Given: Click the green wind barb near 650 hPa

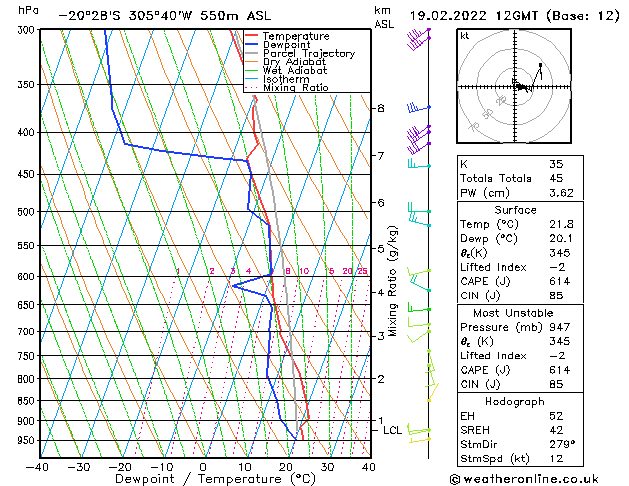Looking at the screenshot, I should 419,308.
